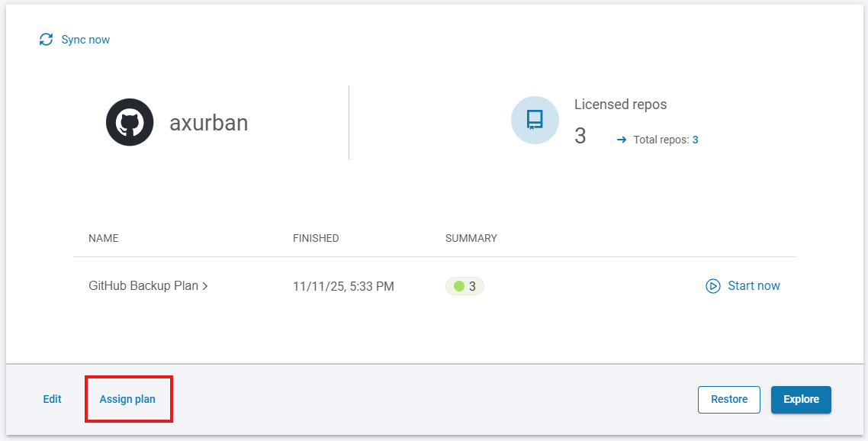Click the Sync now text link

click(85, 40)
